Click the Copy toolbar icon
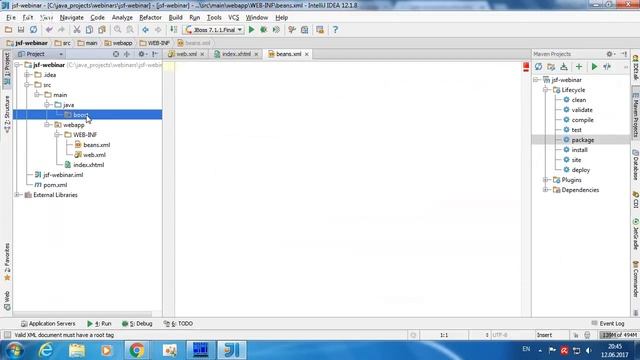 point(89,30)
